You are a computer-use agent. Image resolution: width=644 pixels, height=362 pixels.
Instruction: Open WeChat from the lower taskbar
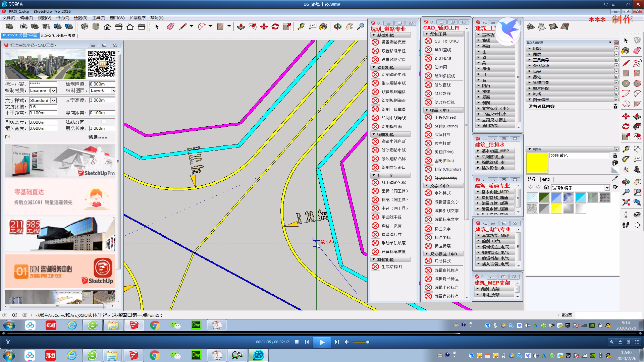click(x=175, y=355)
